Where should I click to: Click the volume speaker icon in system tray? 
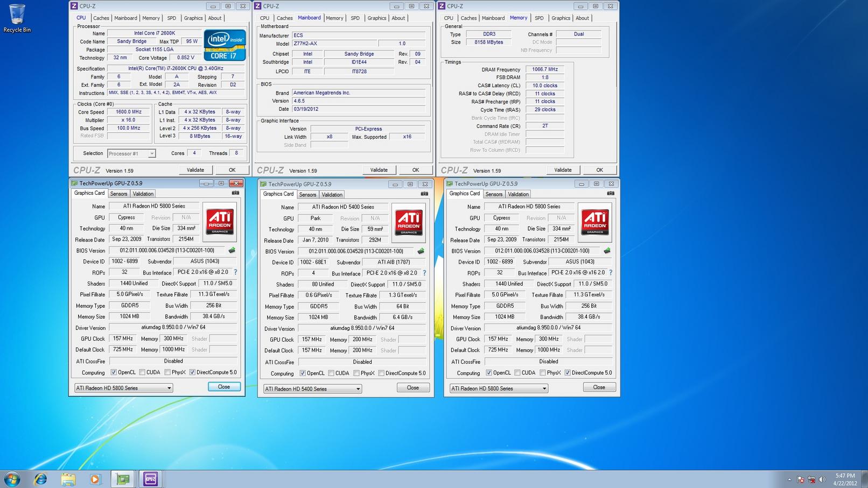coord(822,479)
